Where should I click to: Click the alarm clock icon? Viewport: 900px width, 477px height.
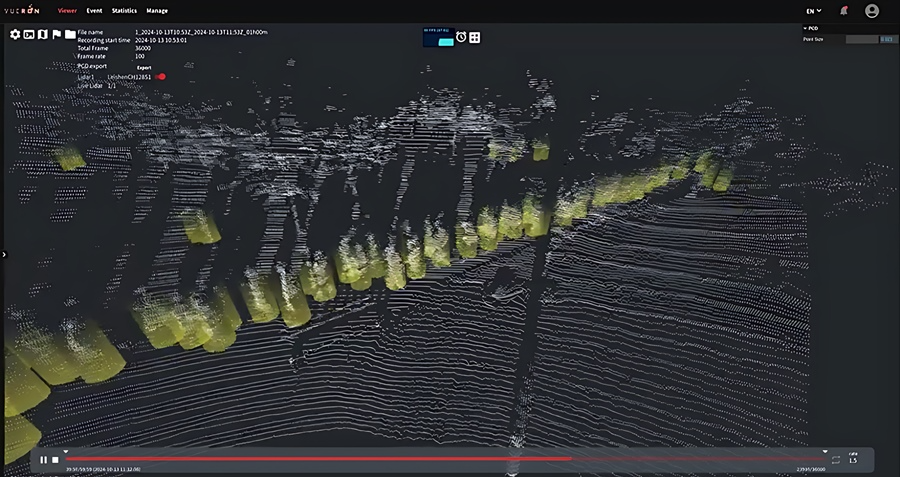tap(461, 37)
